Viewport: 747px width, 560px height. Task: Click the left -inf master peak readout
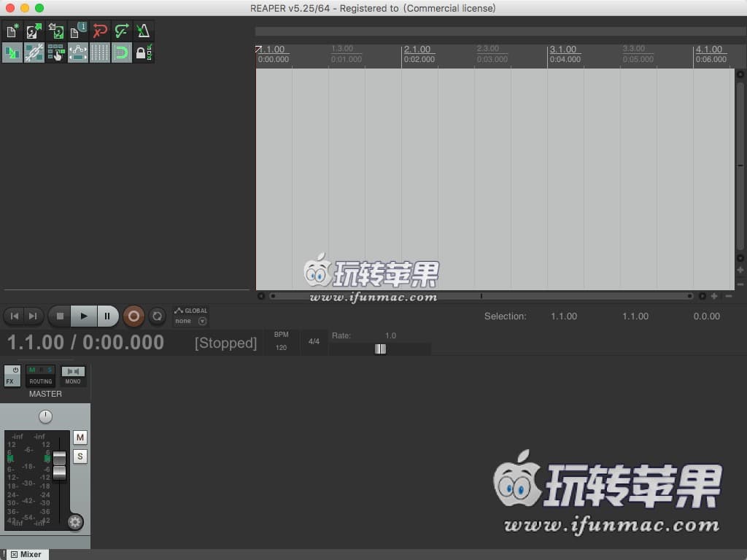(18, 436)
